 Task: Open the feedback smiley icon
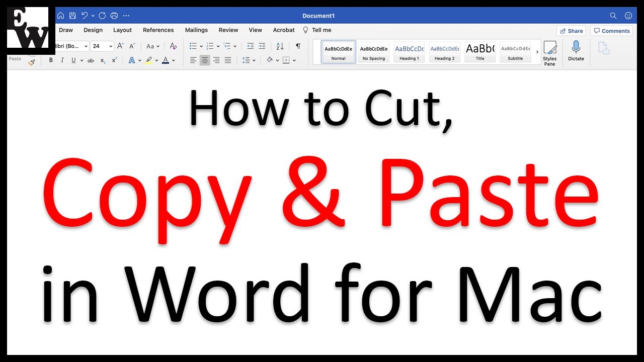628,16
